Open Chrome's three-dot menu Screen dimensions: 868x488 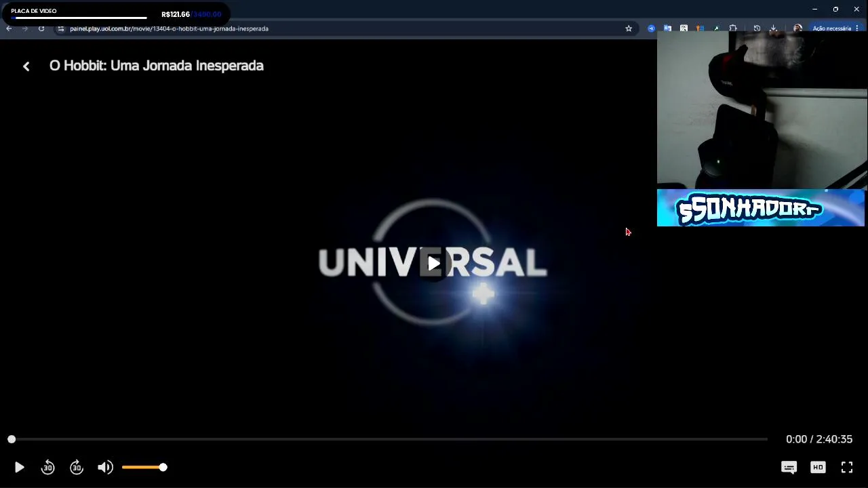tap(857, 28)
